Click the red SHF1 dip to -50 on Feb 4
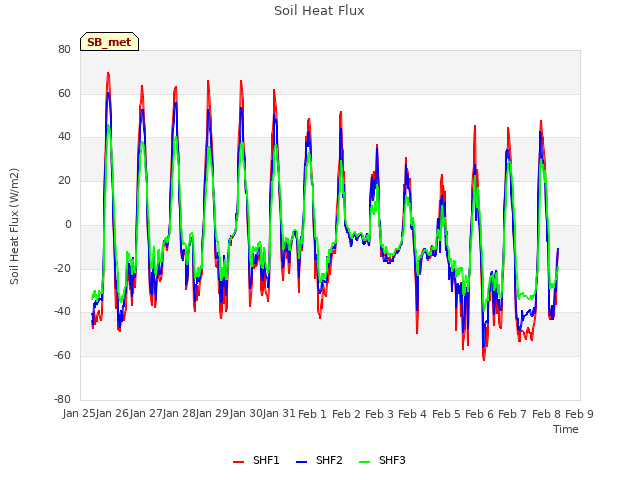Screen dimensions: 640x480 click(417, 333)
